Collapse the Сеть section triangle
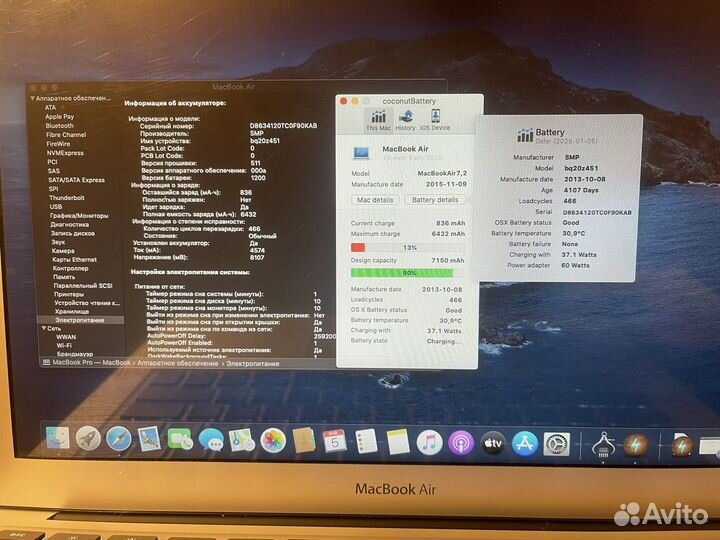The image size is (720, 540). point(44,328)
